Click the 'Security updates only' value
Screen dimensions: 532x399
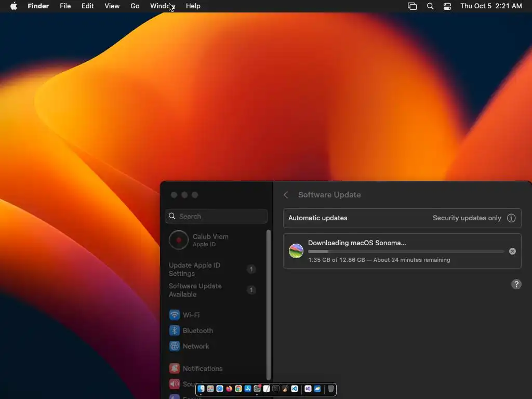pos(467,218)
